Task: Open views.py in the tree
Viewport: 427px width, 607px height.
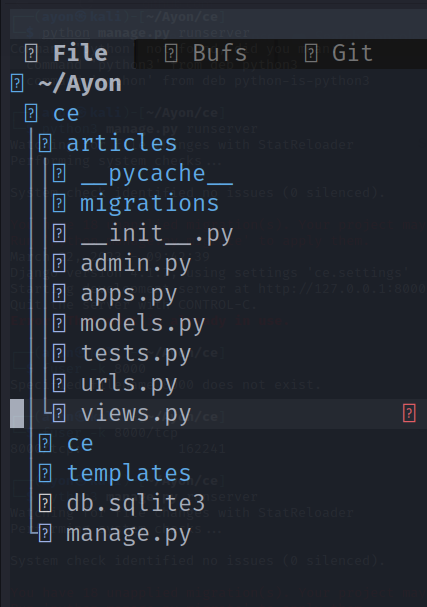Action: pos(136,414)
